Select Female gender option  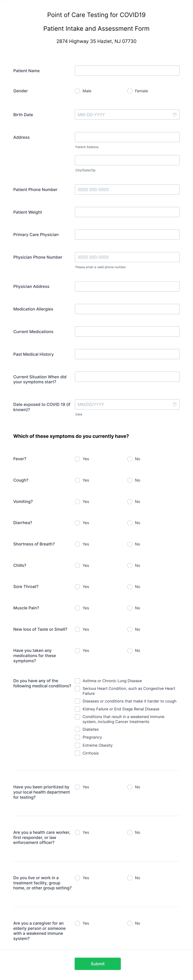(x=130, y=91)
